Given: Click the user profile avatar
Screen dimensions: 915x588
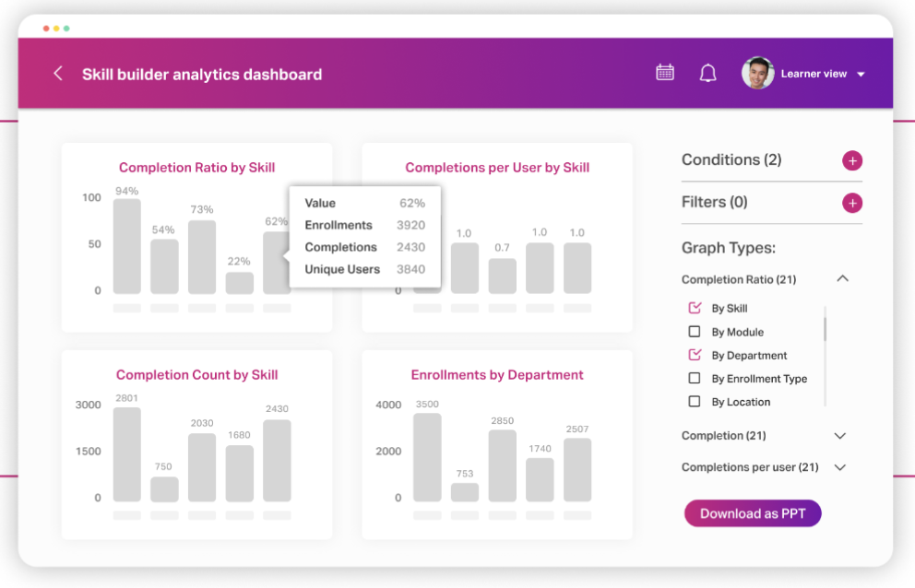Looking at the screenshot, I should pyautogui.click(x=757, y=74).
